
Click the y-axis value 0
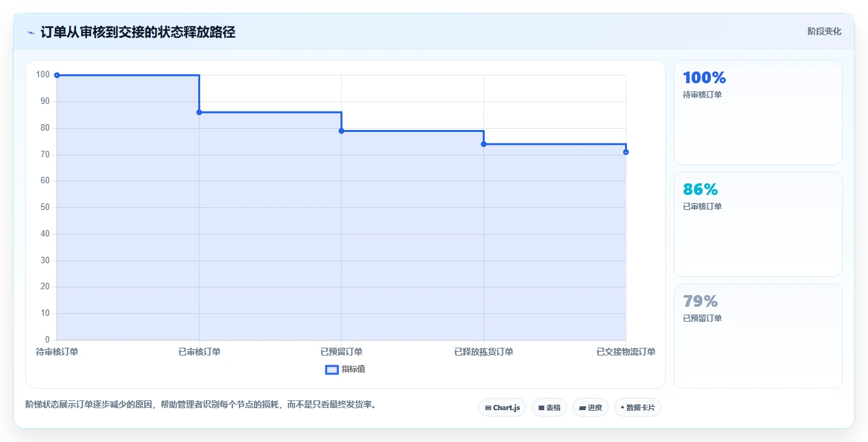[47, 340]
